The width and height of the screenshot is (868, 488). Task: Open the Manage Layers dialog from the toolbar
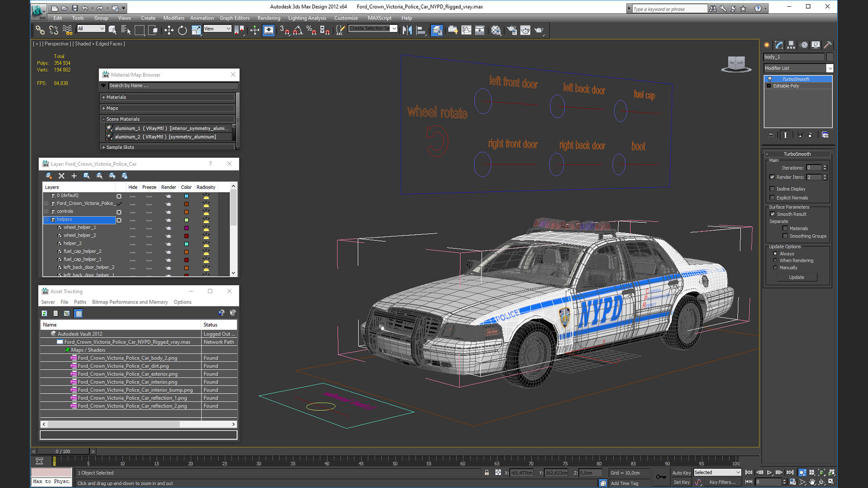tap(437, 30)
